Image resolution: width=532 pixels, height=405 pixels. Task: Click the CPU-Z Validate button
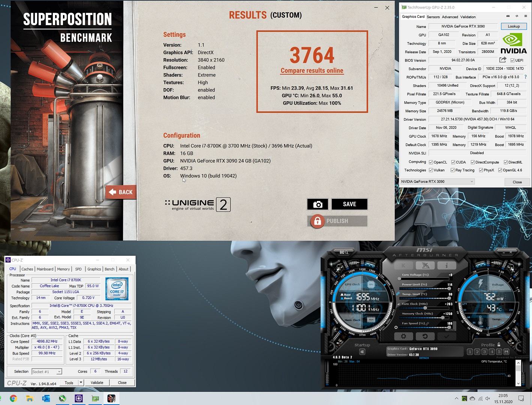(x=97, y=382)
